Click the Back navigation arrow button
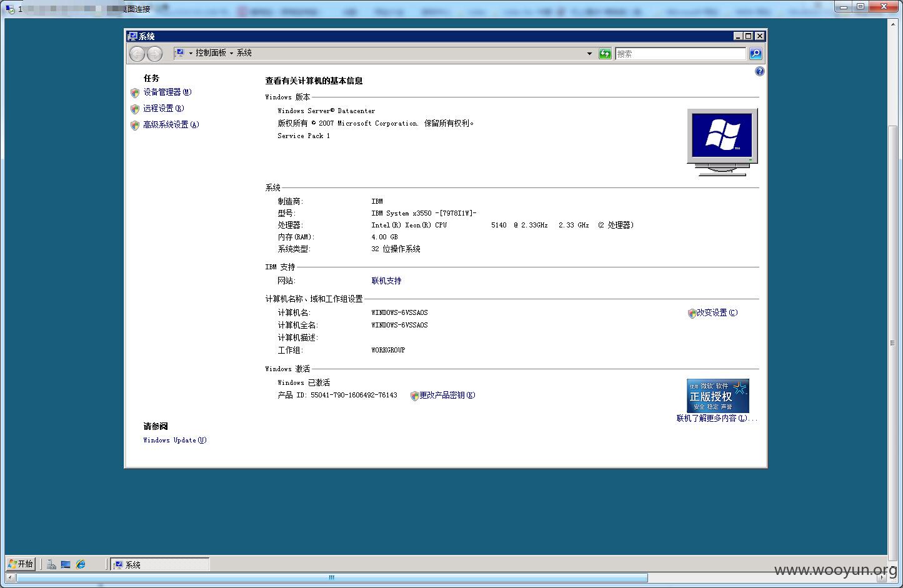 click(137, 54)
